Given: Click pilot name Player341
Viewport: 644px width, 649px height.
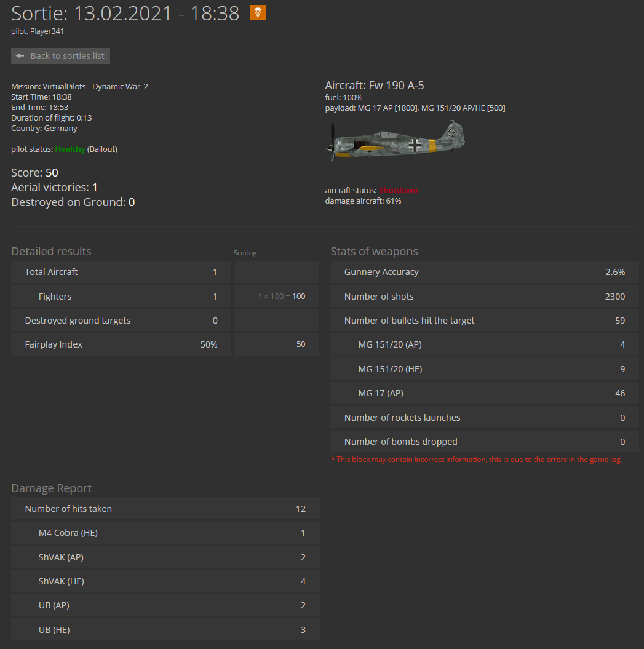Looking at the screenshot, I should 47,31.
